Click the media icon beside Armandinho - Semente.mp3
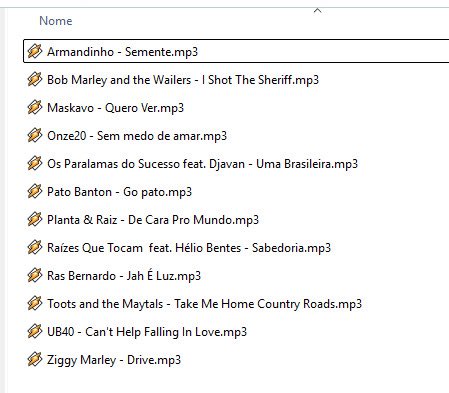The height and width of the screenshot is (393, 449). click(x=35, y=51)
